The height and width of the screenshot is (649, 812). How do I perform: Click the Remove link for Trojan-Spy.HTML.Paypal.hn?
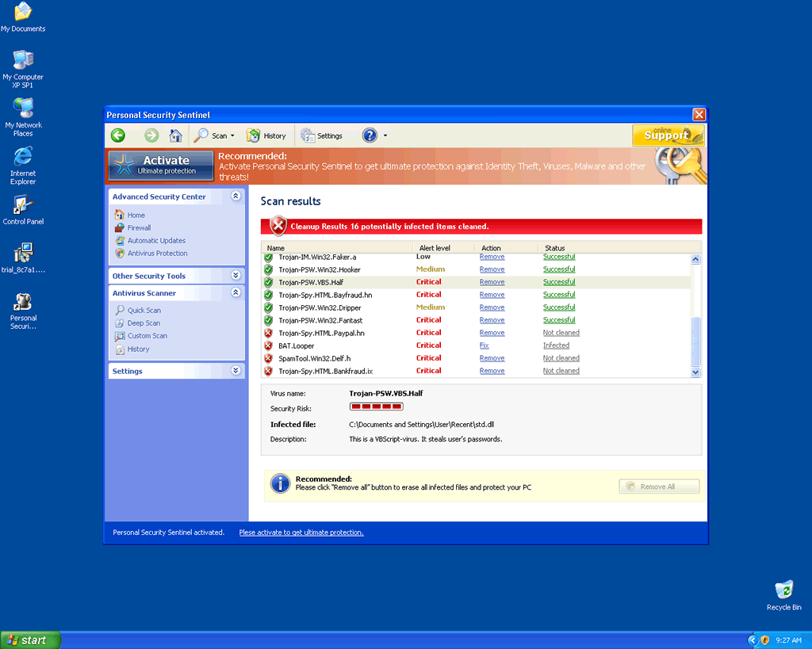492,333
